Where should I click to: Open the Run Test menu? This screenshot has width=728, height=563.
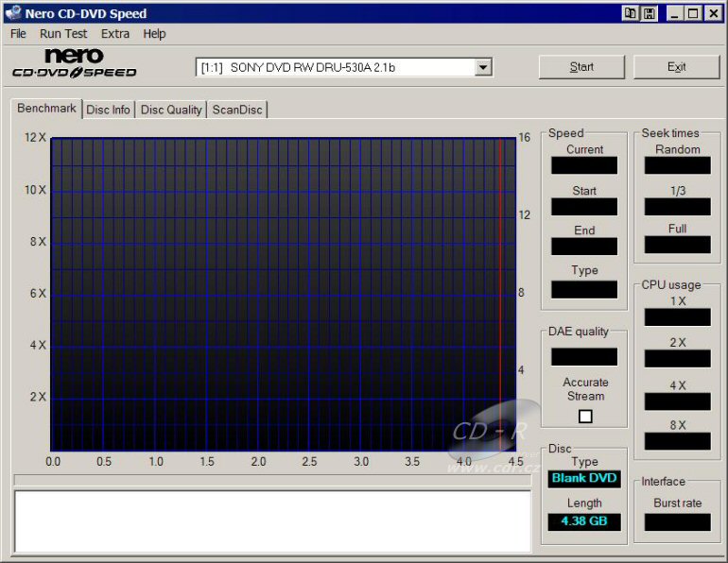click(x=63, y=34)
